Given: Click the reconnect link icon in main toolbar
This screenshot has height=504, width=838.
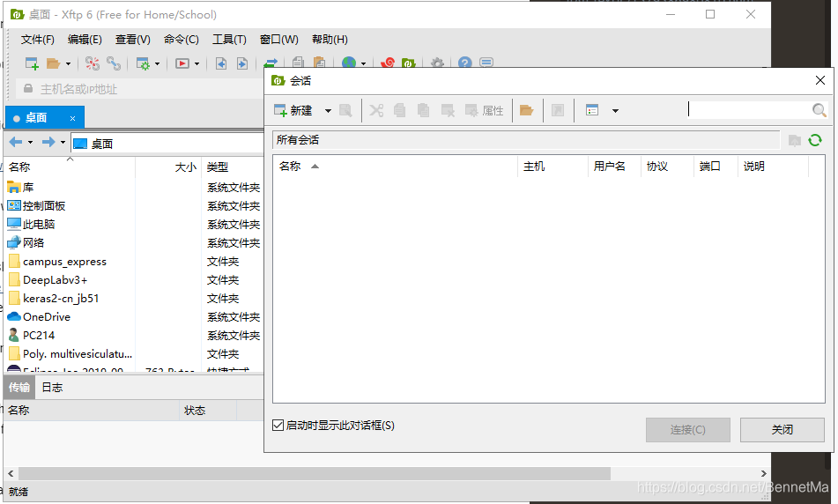Looking at the screenshot, I should 114,63.
